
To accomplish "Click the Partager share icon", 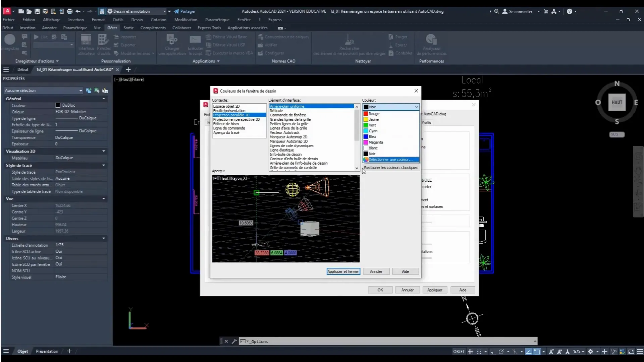I will [x=176, y=11].
